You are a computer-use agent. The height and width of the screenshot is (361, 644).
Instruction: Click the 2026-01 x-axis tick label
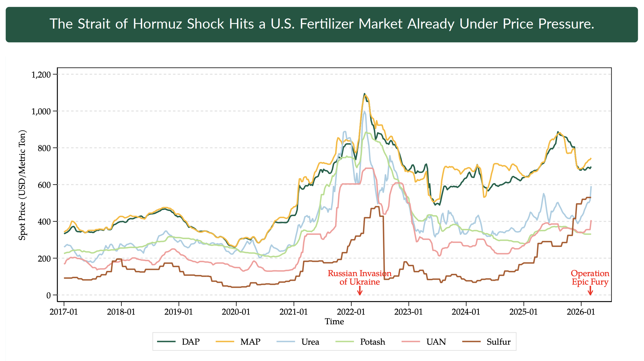(581, 312)
